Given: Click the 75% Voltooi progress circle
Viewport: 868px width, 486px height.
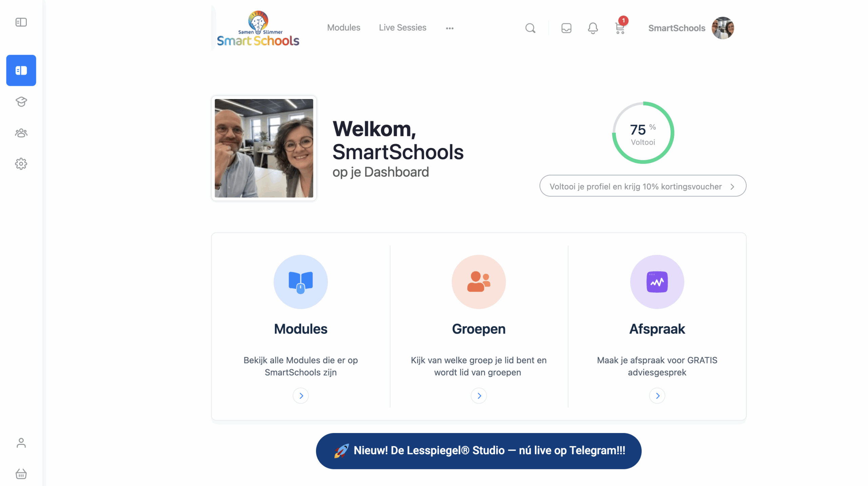Looking at the screenshot, I should tap(643, 133).
